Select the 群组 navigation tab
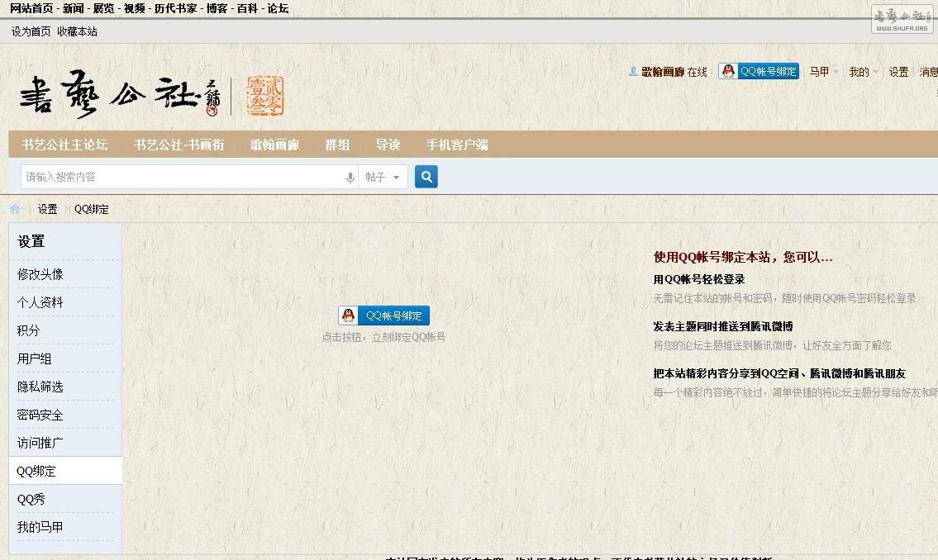This screenshot has height=560, width=938. 337,145
